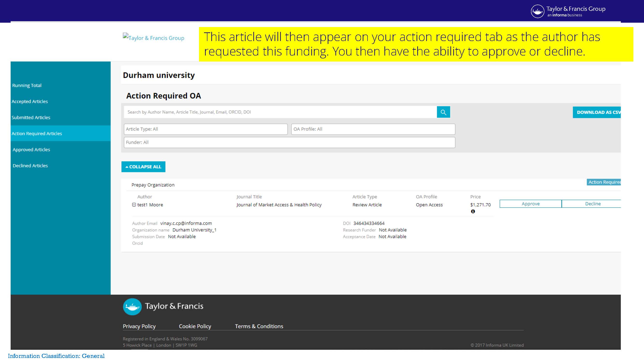Click the email vinay.c.cp@informa.com

(x=186, y=223)
